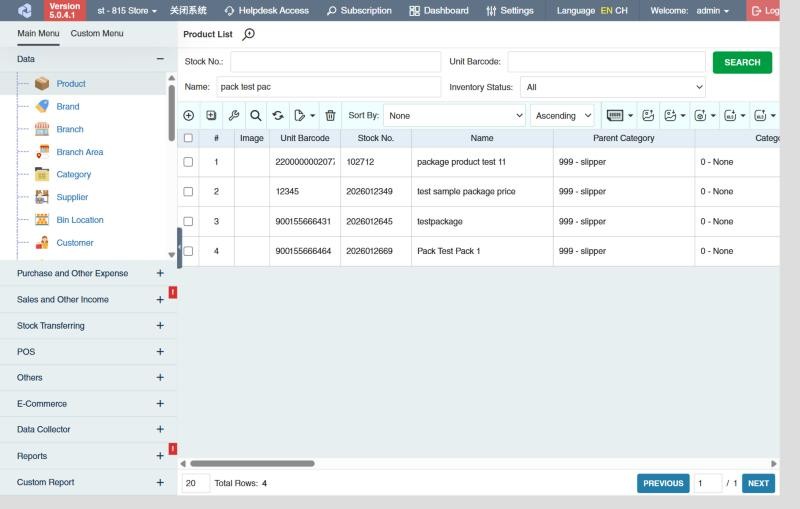This screenshot has height=509, width=800.
Task: Open Settings menu
Action: point(510,10)
